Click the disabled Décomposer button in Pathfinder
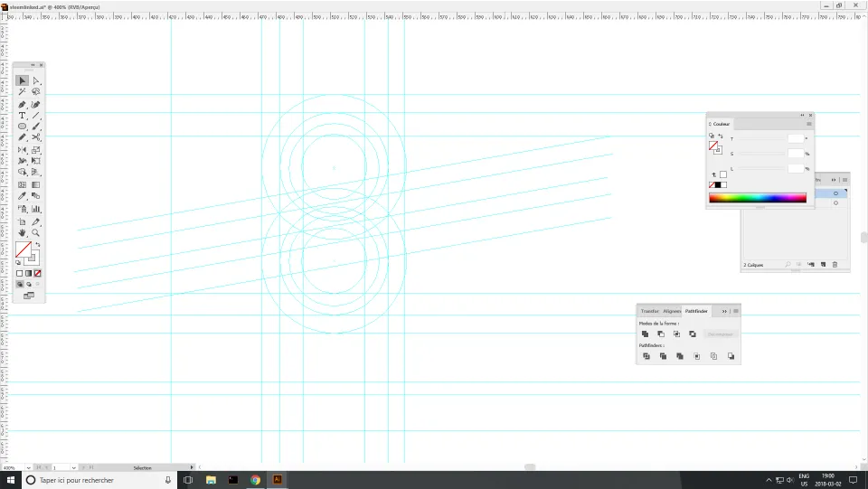The width and height of the screenshot is (868, 489). coord(721,334)
